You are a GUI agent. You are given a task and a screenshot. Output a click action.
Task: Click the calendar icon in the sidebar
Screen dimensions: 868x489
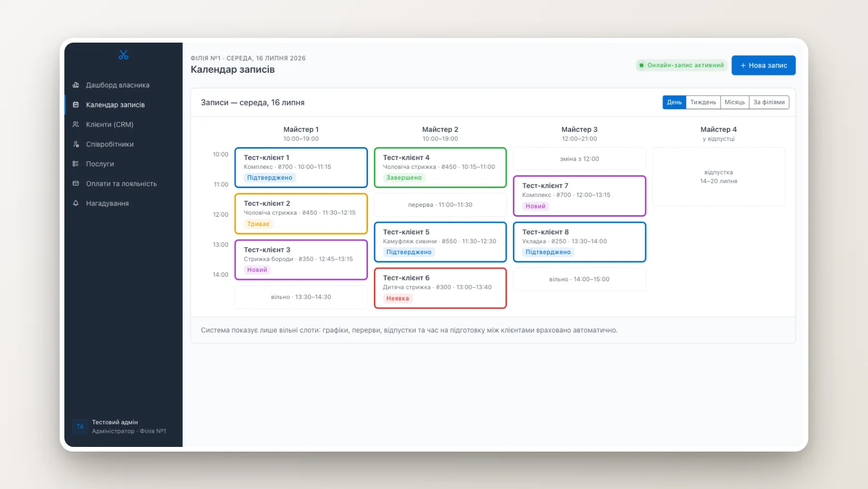point(76,104)
